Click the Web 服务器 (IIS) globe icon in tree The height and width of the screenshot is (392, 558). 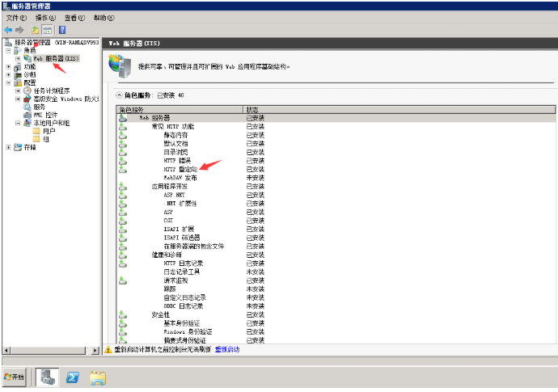click(27, 58)
